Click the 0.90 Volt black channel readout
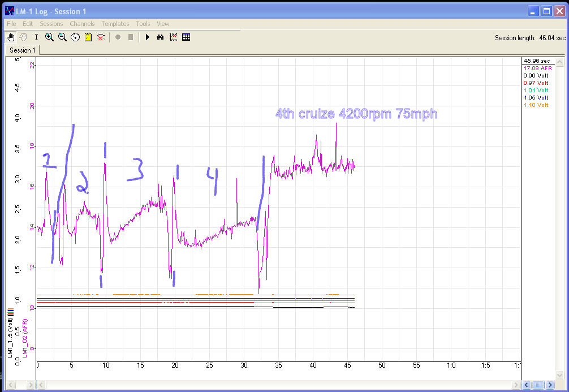 (536, 75)
